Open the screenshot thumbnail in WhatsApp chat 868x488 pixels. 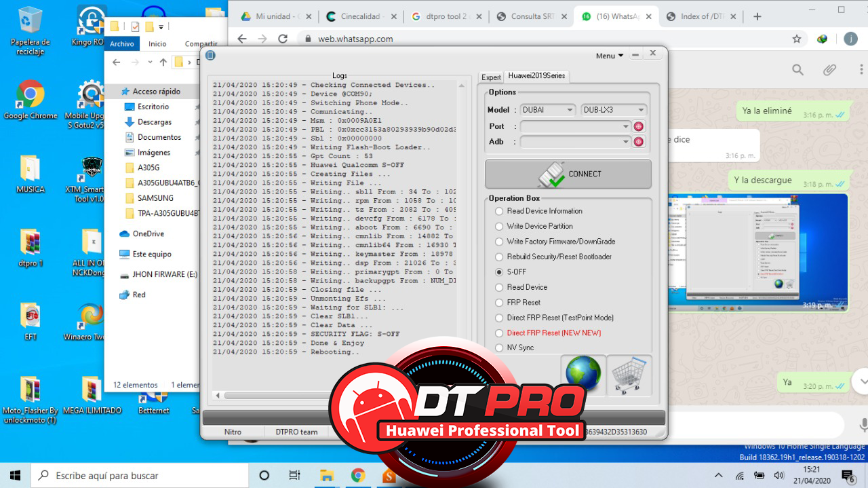click(758, 252)
